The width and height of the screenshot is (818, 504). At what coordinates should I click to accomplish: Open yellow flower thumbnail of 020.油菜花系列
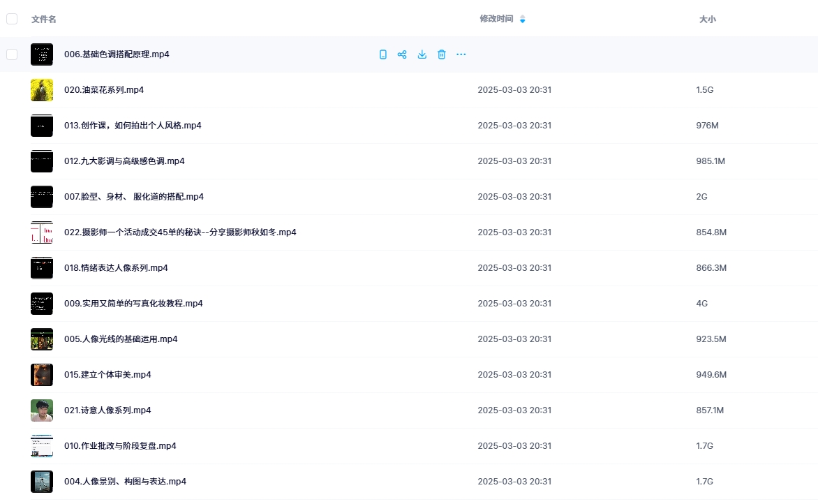click(42, 90)
